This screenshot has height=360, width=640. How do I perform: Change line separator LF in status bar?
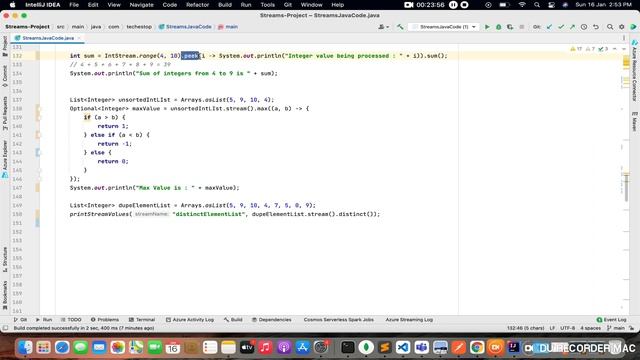tap(552, 328)
